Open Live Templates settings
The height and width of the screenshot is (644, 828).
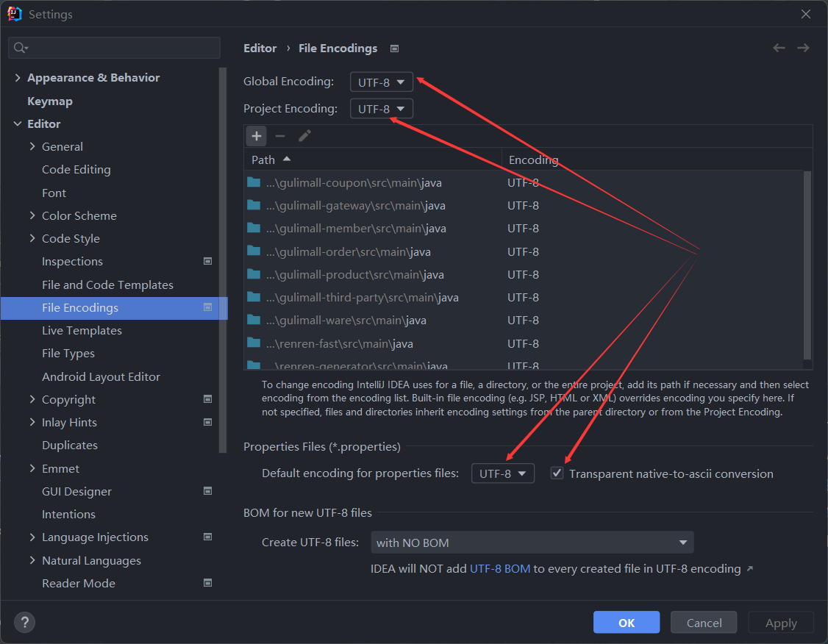[82, 330]
